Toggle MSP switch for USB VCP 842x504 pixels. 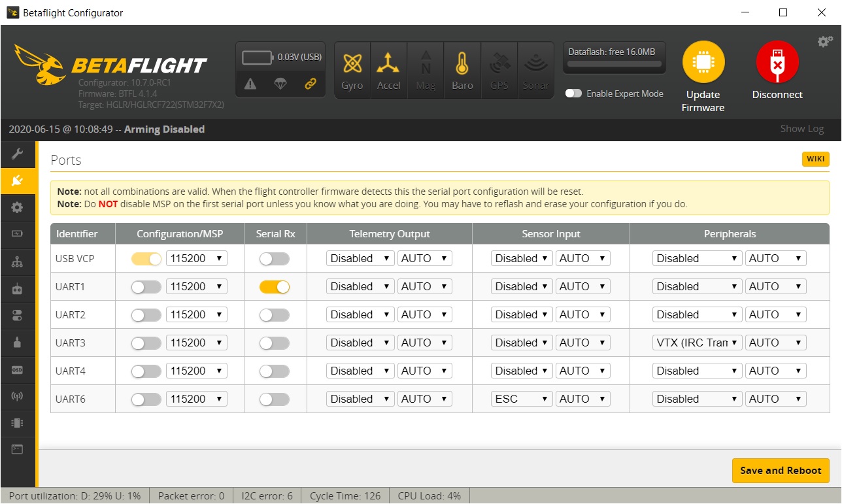tap(146, 258)
